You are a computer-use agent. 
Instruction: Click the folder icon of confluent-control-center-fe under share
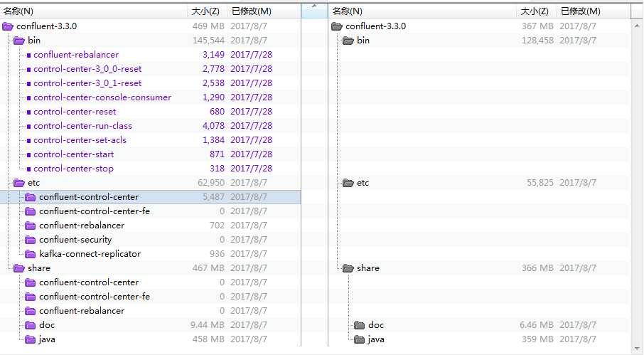tap(31, 297)
